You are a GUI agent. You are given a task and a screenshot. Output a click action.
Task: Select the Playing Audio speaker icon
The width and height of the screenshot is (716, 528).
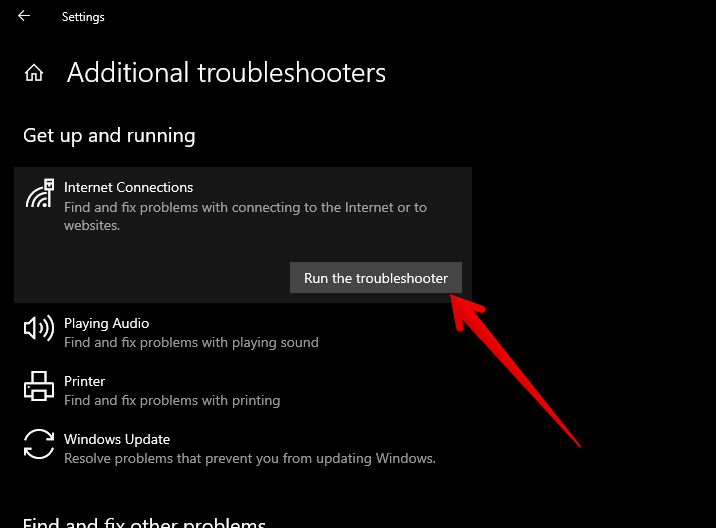click(x=39, y=328)
